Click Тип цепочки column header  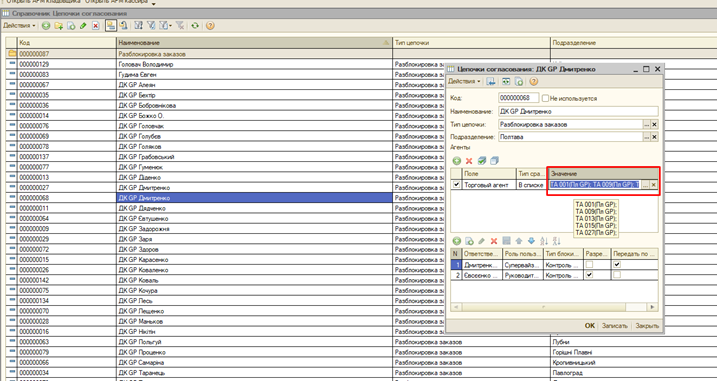(471, 43)
